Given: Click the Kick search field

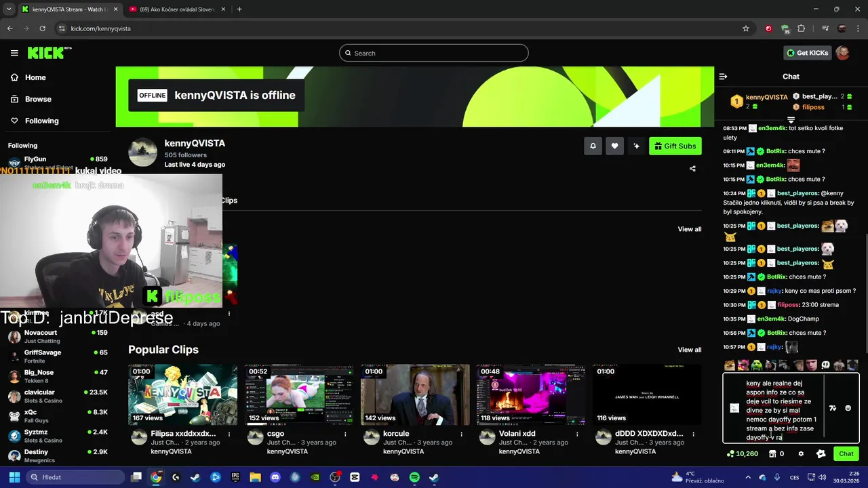Looking at the screenshot, I should point(434,53).
